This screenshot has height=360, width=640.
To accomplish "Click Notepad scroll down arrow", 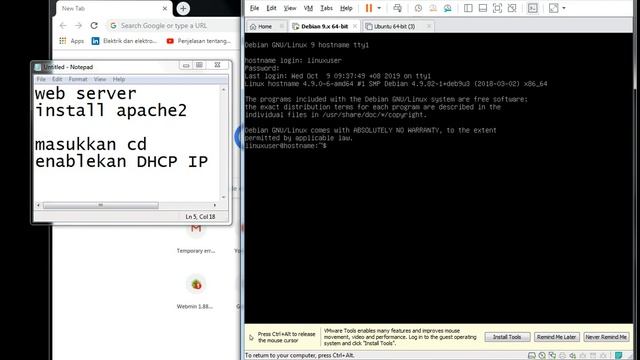I will click(x=223, y=197).
